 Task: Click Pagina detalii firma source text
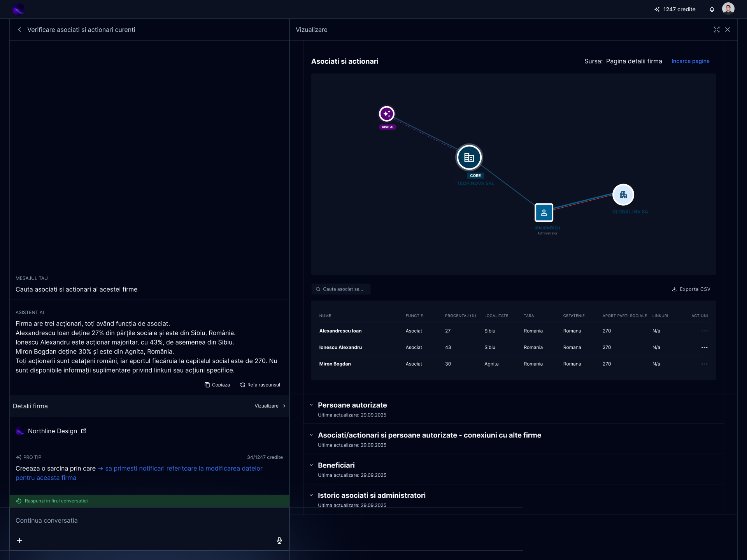634,61
